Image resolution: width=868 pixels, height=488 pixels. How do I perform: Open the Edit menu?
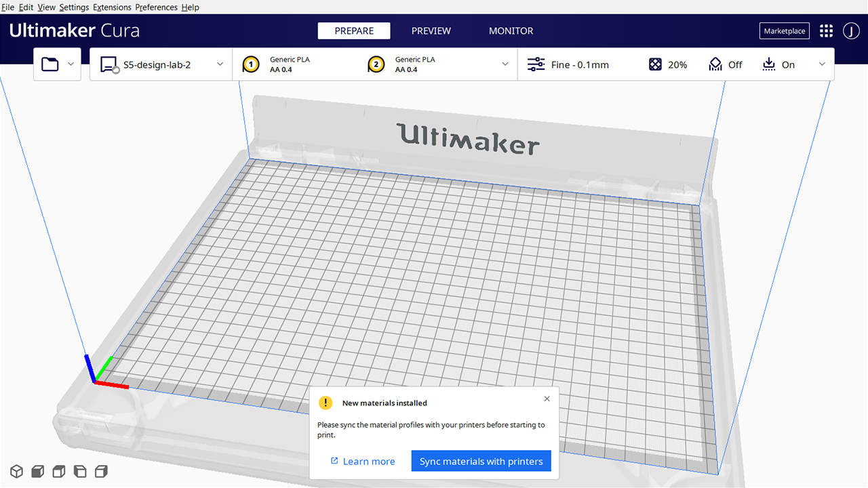[x=26, y=7]
